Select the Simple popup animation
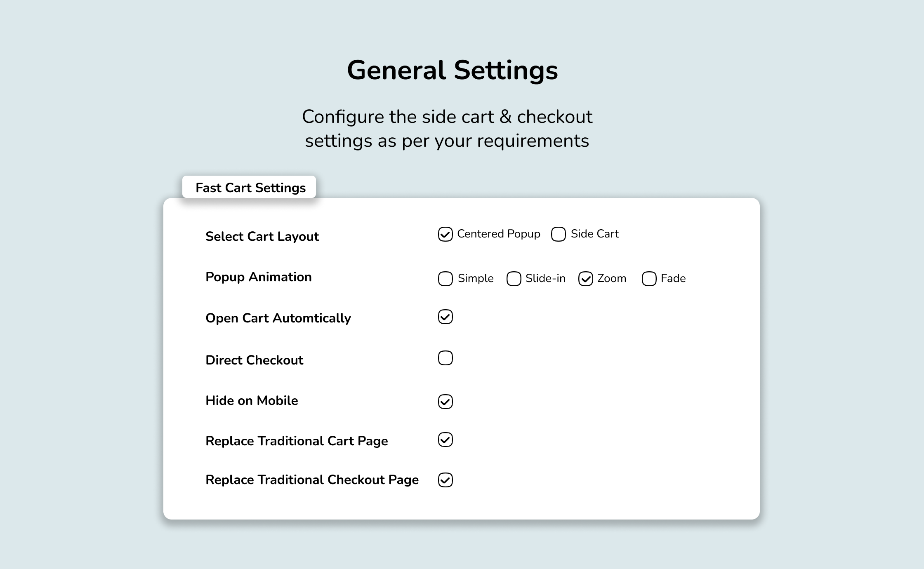Image resolution: width=924 pixels, height=569 pixels. (x=445, y=279)
